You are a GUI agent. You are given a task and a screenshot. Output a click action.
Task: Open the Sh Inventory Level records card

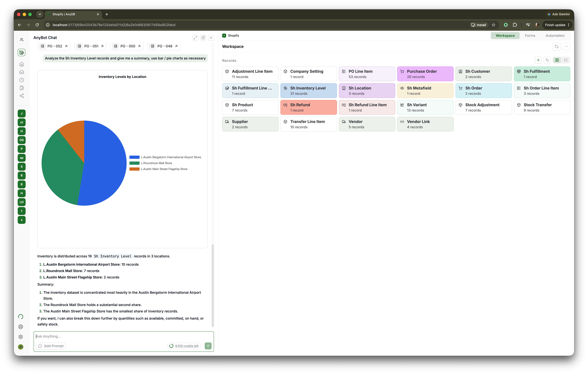pyautogui.click(x=308, y=91)
